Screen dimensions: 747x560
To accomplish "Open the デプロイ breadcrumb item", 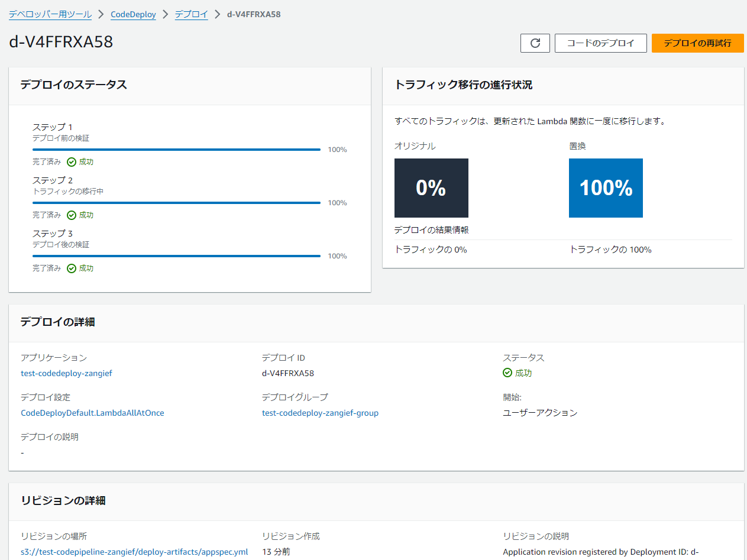I will (x=190, y=14).
